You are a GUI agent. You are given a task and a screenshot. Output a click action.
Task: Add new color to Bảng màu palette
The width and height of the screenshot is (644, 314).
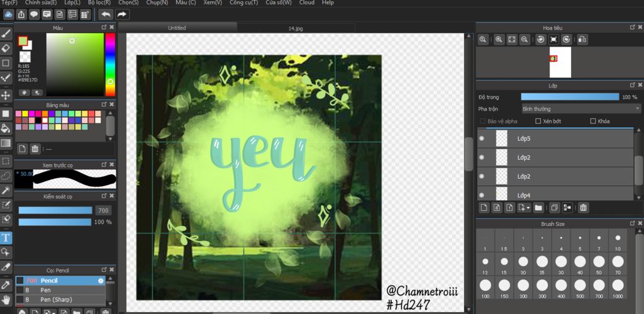(23, 149)
